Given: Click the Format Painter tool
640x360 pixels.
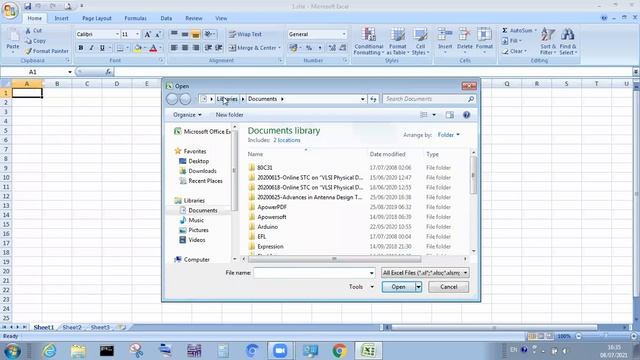Looking at the screenshot, I should click(x=47, y=51).
